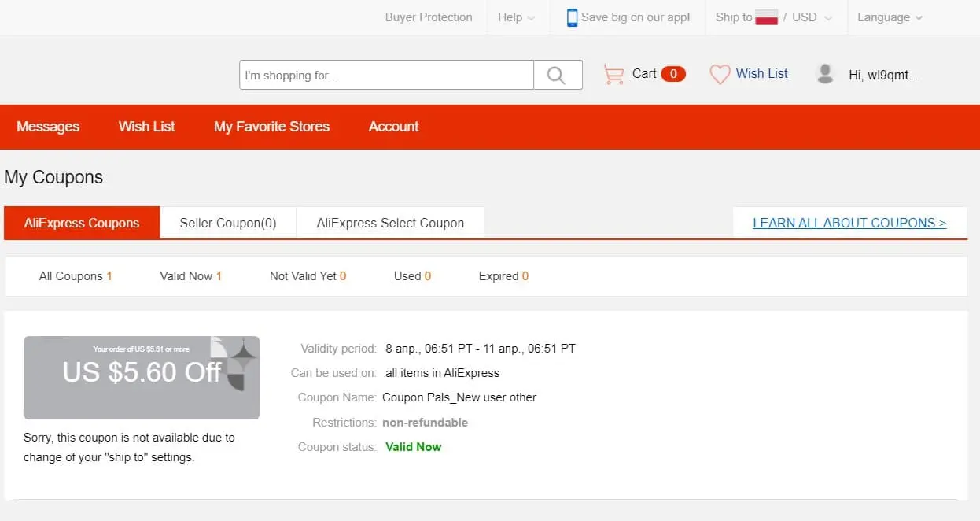Expand the Help dropdown
Viewport: 980px width, 521px height.
click(516, 17)
